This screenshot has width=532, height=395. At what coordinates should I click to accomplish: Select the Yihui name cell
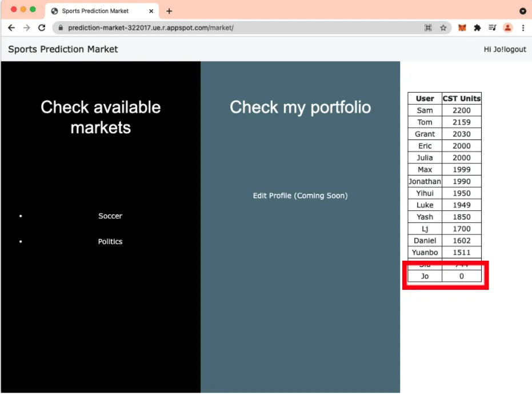(425, 193)
